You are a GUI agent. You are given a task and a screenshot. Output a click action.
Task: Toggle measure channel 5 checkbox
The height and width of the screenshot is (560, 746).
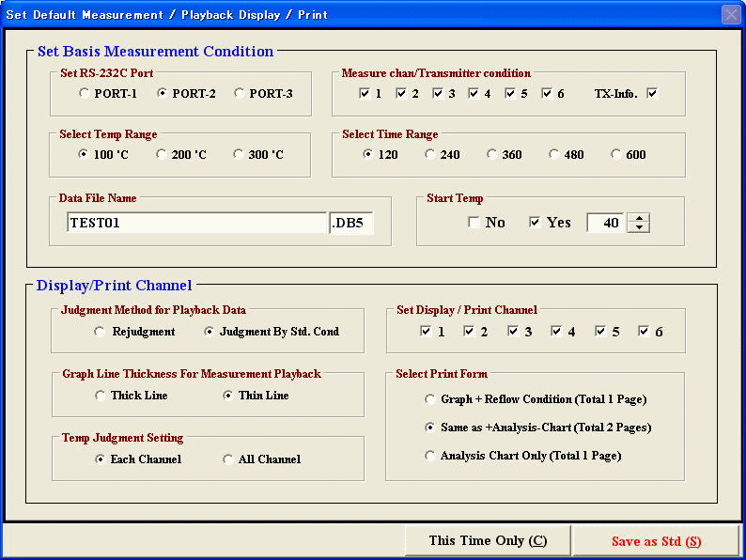pos(510,93)
